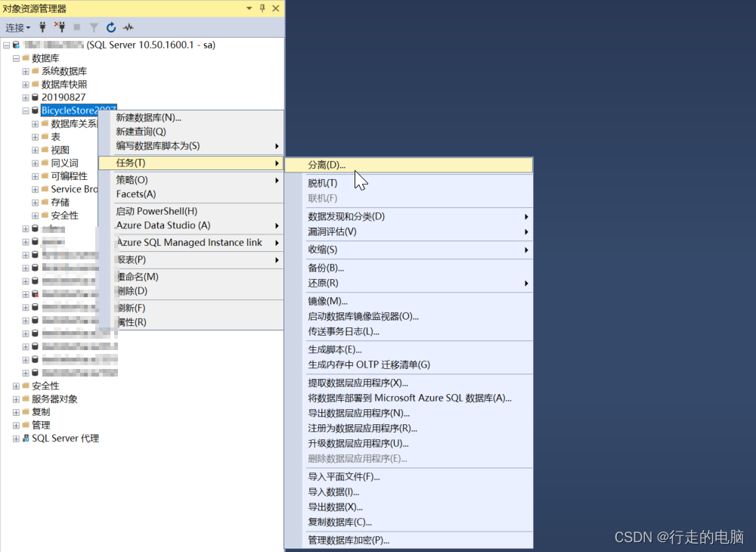Select the 服务器对象 tree item
Image resolution: width=756 pixels, height=552 pixels.
click(x=54, y=399)
